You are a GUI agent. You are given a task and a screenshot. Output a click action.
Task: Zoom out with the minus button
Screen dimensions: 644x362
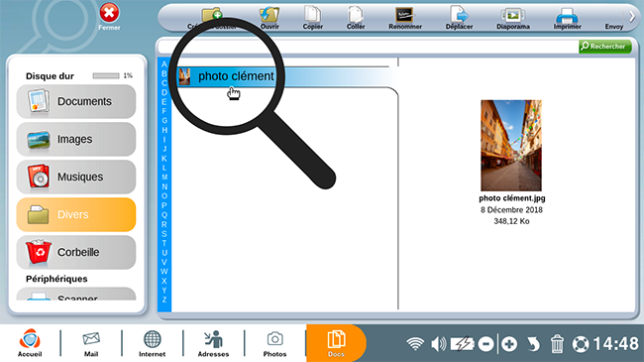click(485, 344)
